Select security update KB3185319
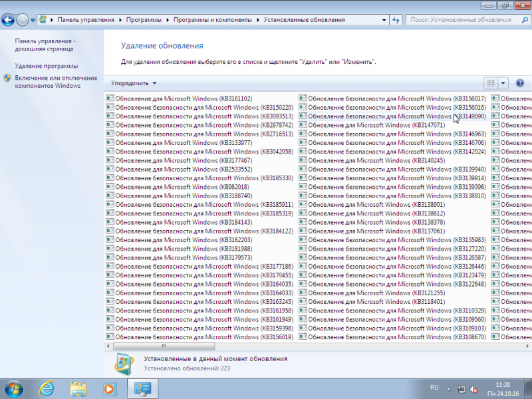Screen dimensions: 532x399 tap(204, 213)
